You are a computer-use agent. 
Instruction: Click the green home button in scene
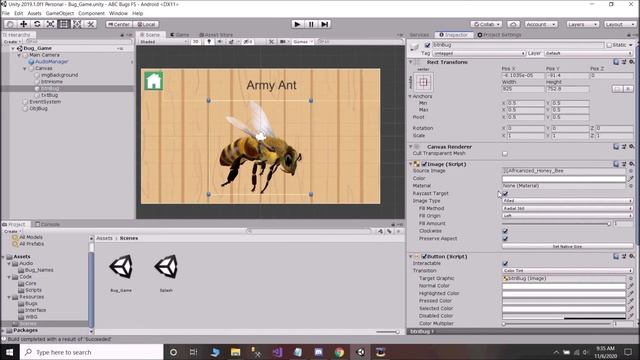(153, 81)
